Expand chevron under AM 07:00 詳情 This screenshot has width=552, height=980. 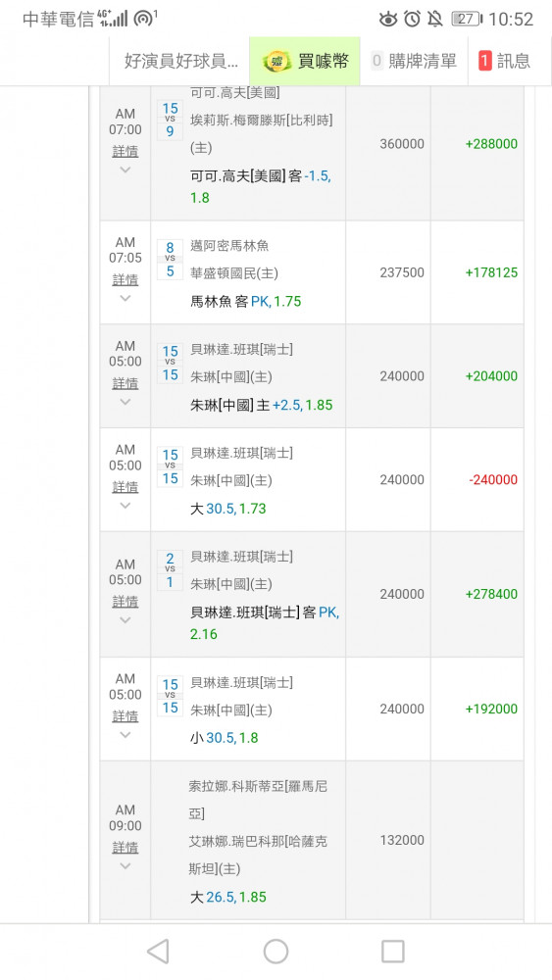pos(125,170)
